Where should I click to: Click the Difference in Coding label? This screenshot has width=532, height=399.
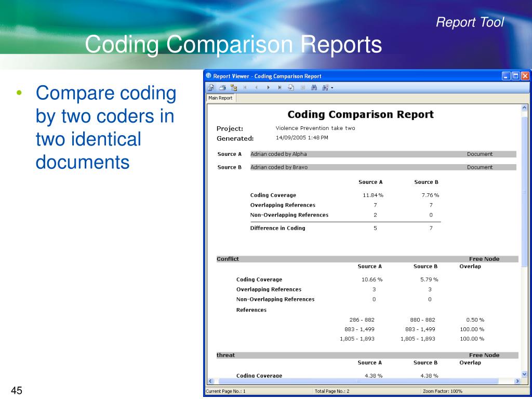[277, 228]
